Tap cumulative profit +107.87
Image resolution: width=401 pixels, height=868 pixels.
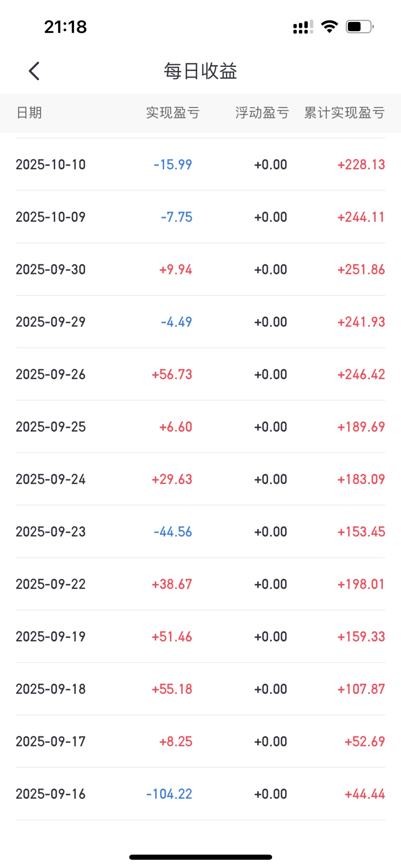click(361, 689)
